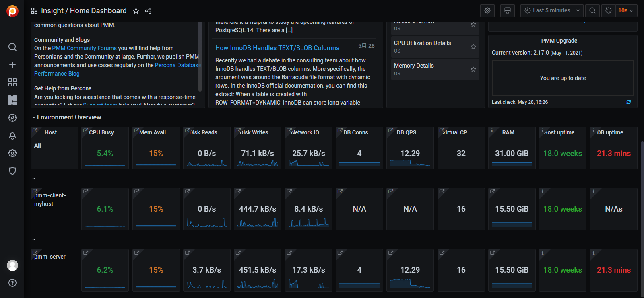The image size is (644, 298).
Task: Open the Explore compass icon
Action: [x=12, y=118]
